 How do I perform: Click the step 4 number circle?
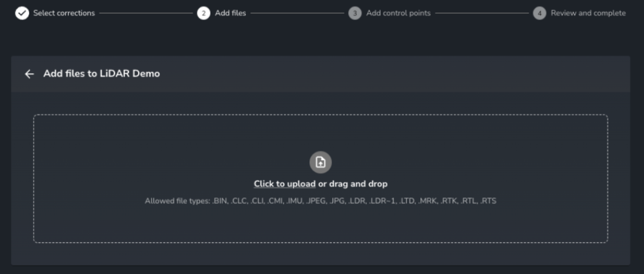(539, 13)
